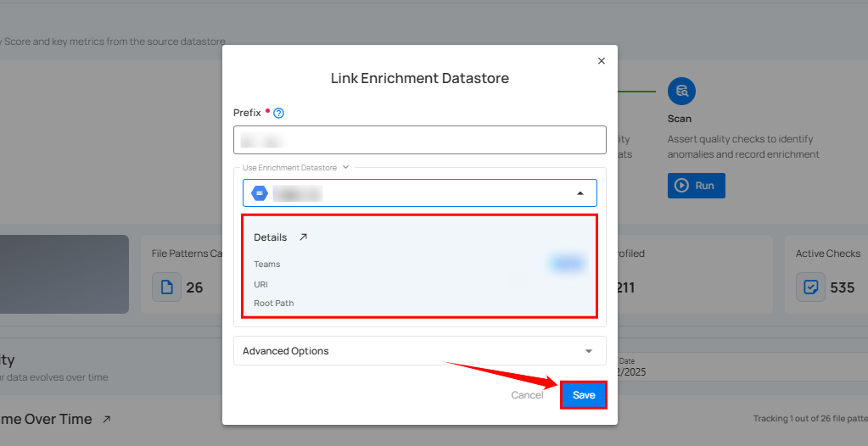Click Cancel to discard changes
868x446 pixels.
click(527, 395)
